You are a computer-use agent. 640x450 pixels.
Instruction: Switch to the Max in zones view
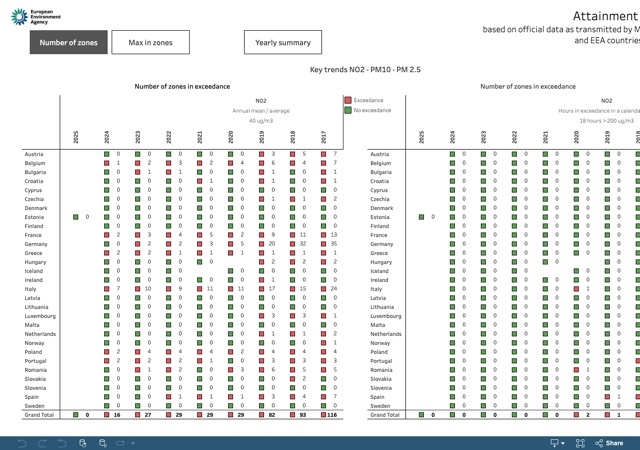[151, 42]
